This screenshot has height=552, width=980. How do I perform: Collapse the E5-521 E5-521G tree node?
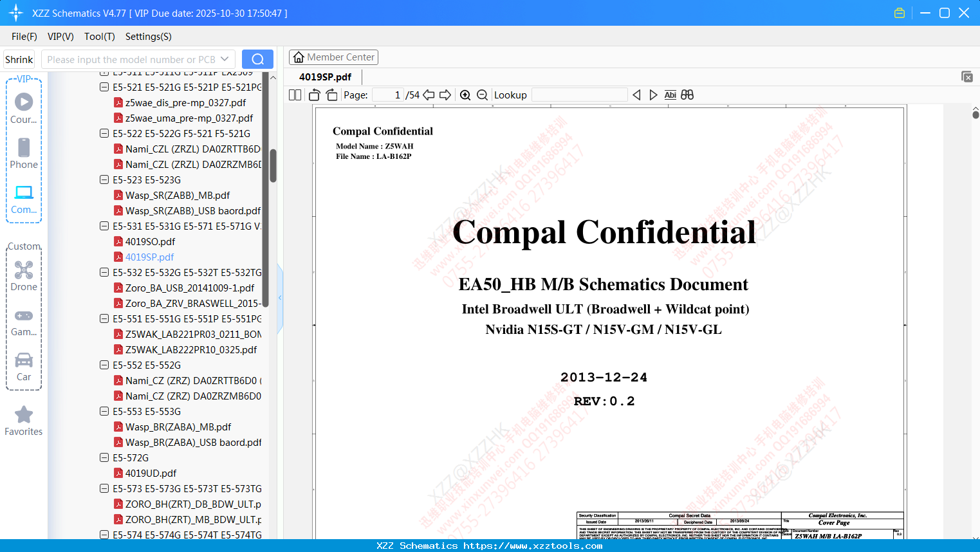tap(104, 87)
